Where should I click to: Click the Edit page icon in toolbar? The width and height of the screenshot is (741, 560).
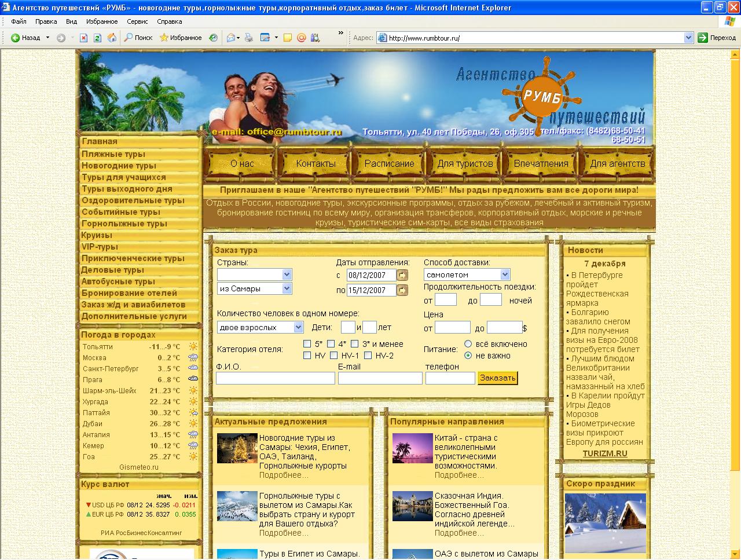265,38
